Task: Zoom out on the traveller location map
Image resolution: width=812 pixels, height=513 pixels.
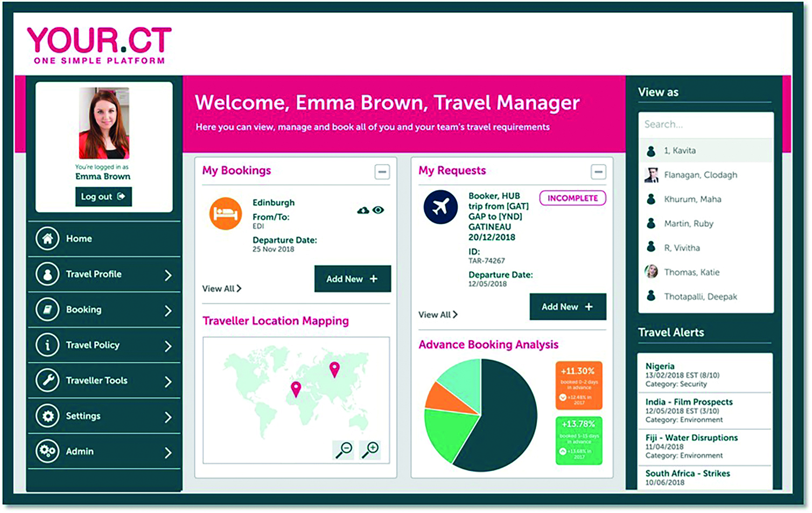Action: 344,449
